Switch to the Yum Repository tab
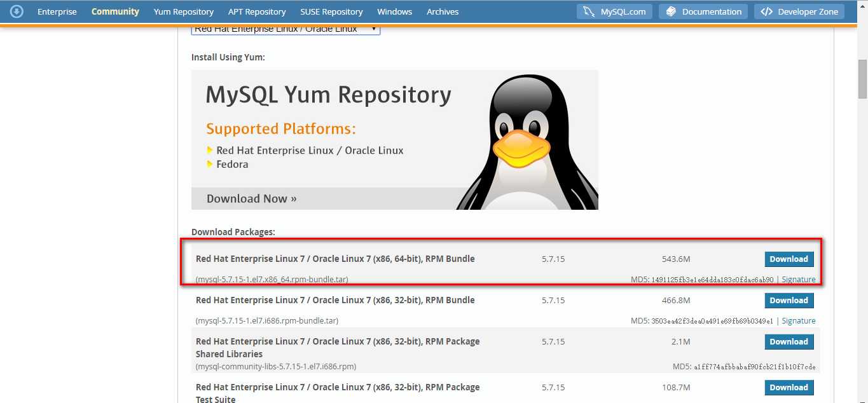Screen dimensions: 868x403 [x=184, y=11]
